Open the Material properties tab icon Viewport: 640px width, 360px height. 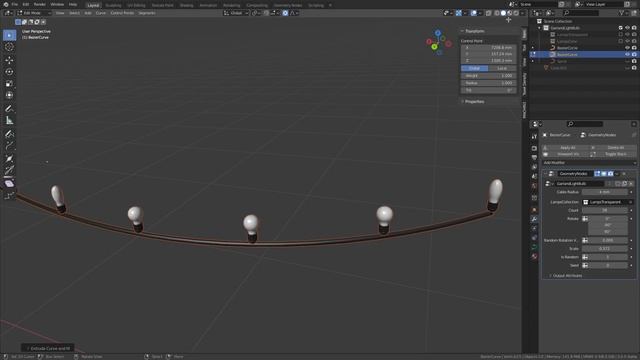534,256
